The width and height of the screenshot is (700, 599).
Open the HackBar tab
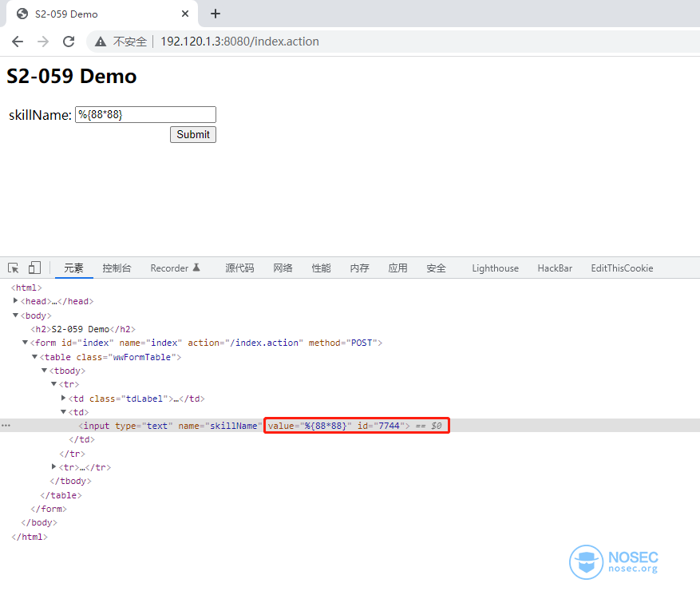coord(555,268)
